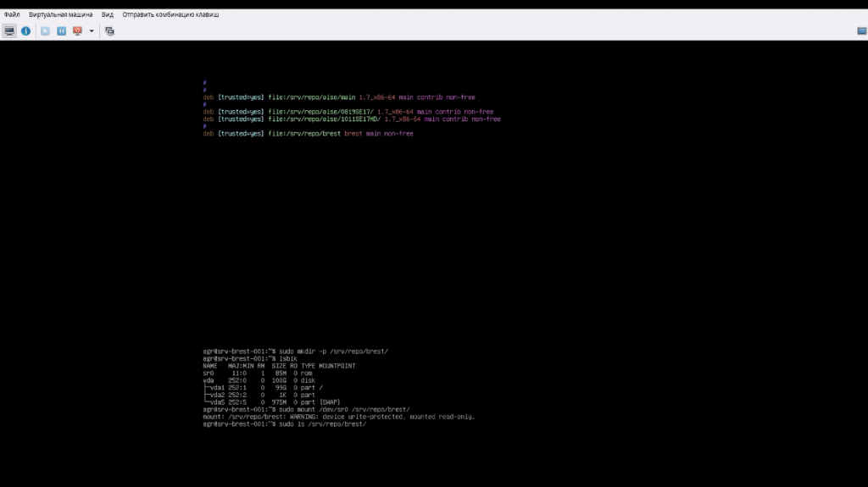Click the Run virtual machine play icon

coord(46,31)
